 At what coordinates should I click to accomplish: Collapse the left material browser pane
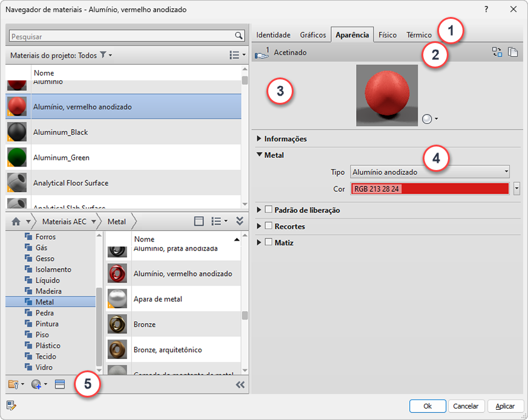click(x=240, y=385)
